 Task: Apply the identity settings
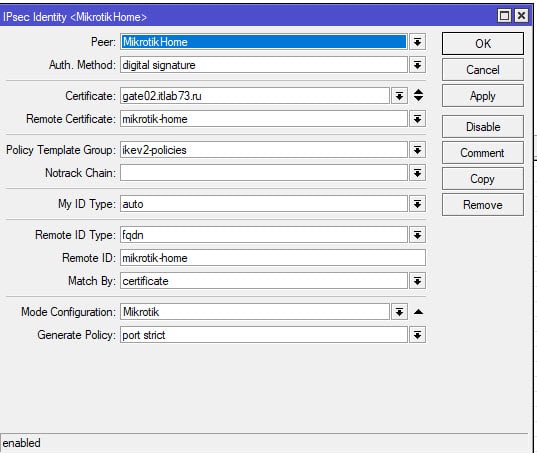pos(483,96)
